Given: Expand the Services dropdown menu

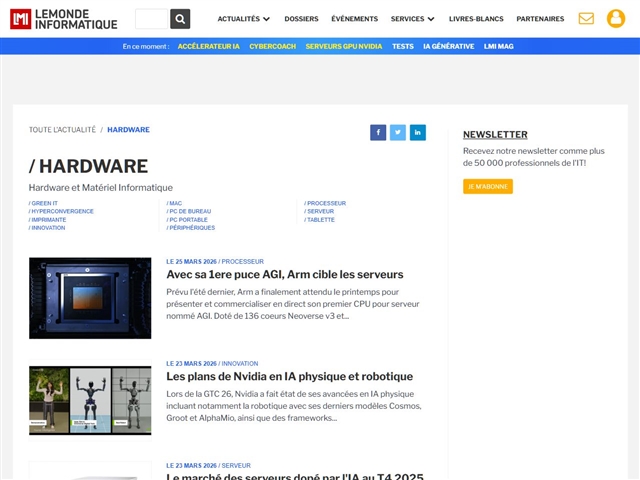Looking at the screenshot, I should pos(412,19).
